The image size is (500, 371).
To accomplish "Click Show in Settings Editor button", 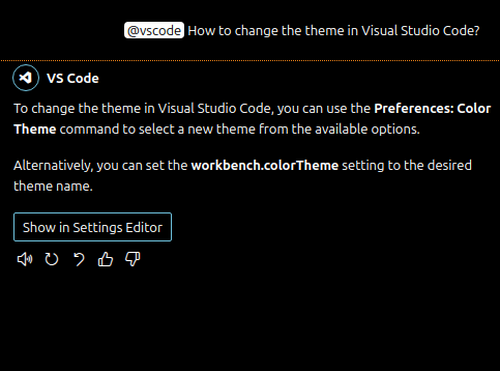I will (92, 227).
